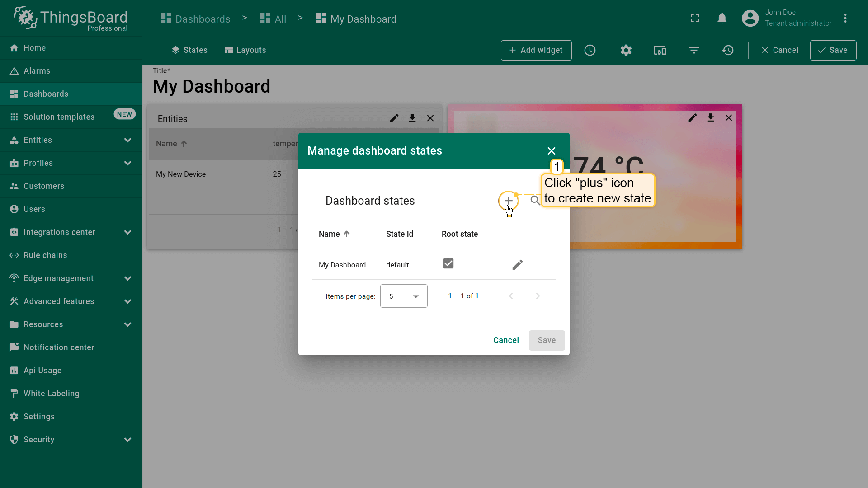868x488 pixels.
Task: Edit the My Dashboard state pencil icon
Action: point(517,265)
